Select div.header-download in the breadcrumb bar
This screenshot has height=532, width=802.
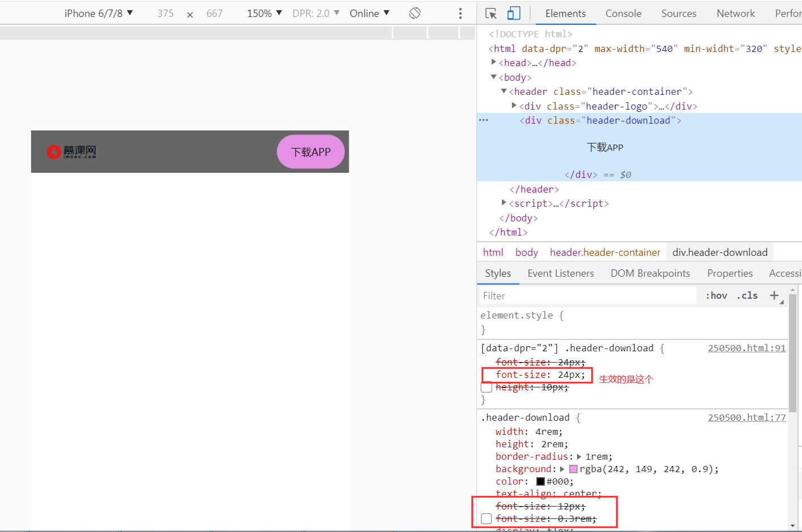point(720,252)
